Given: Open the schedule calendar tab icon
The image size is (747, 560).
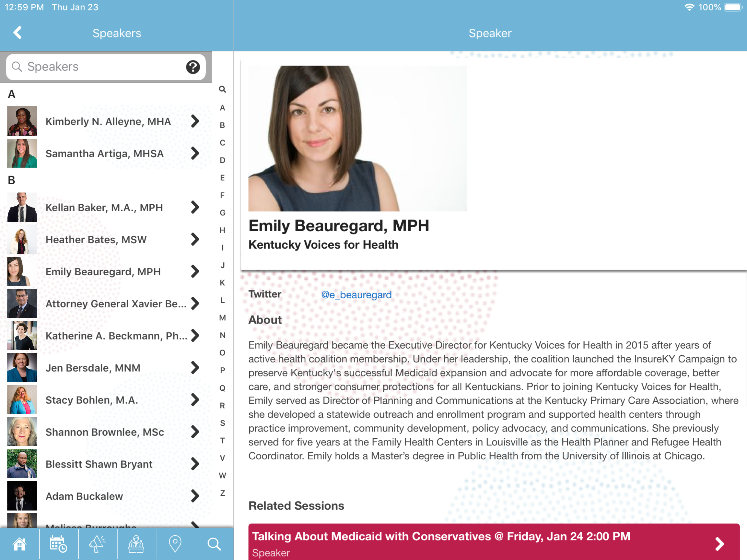Looking at the screenshot, I should (59, 544).
